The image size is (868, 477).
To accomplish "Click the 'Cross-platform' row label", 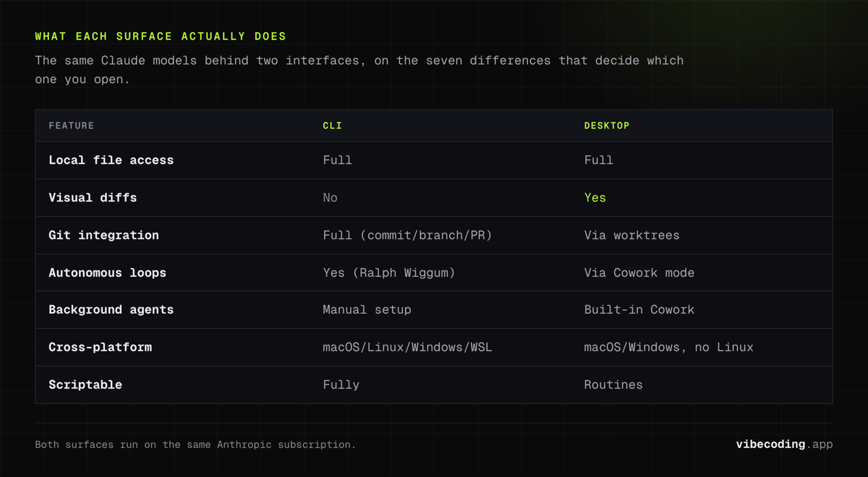I will point(100,348).
